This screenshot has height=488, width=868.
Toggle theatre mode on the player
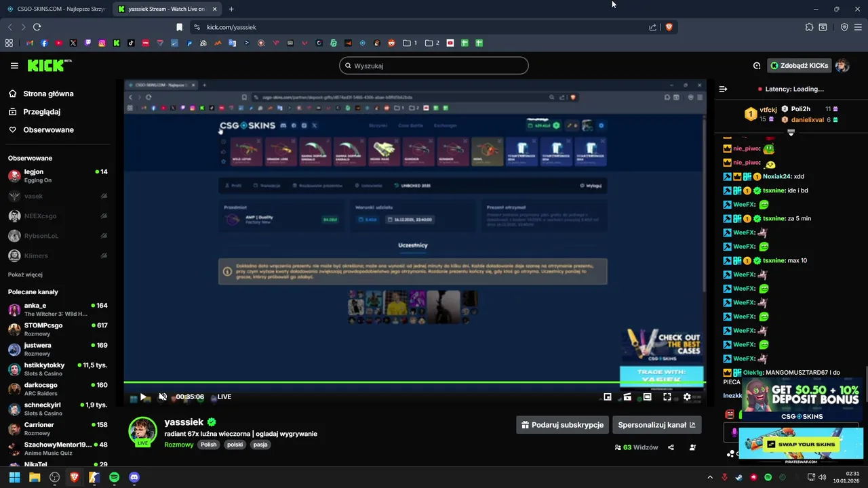pyautogui.click(x=648, y=396)
